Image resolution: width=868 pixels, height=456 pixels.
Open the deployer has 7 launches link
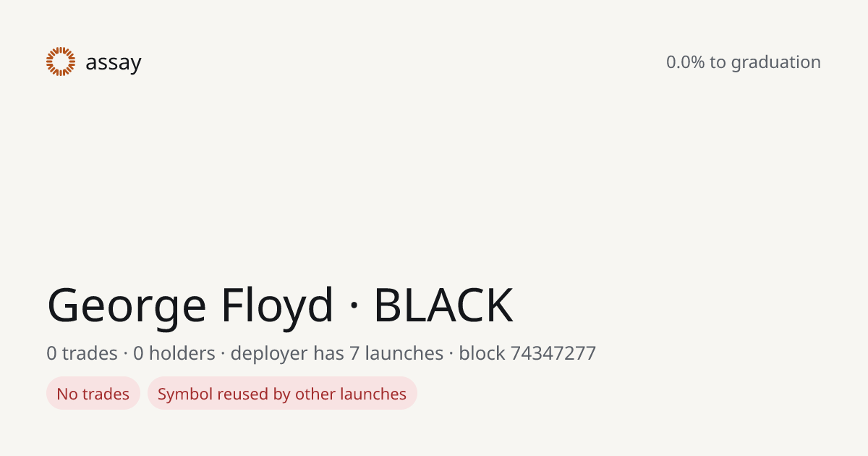(x=337, y=353)
